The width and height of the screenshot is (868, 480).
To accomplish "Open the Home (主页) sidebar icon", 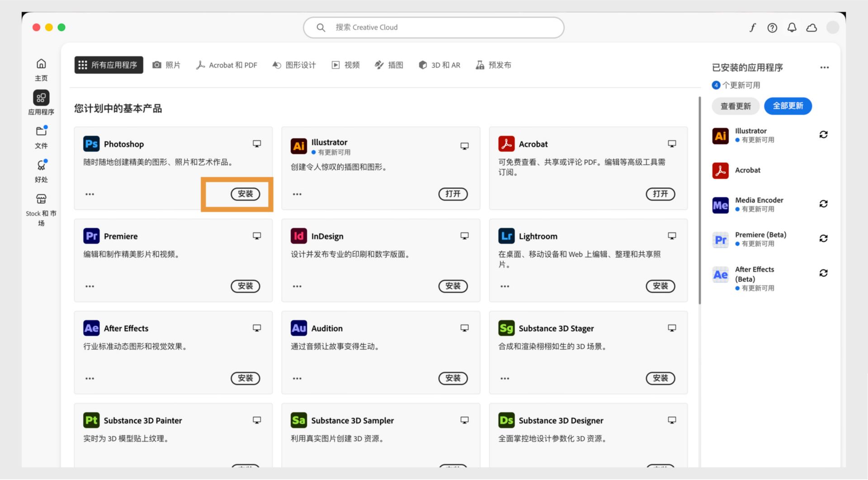I will point(41,64).
